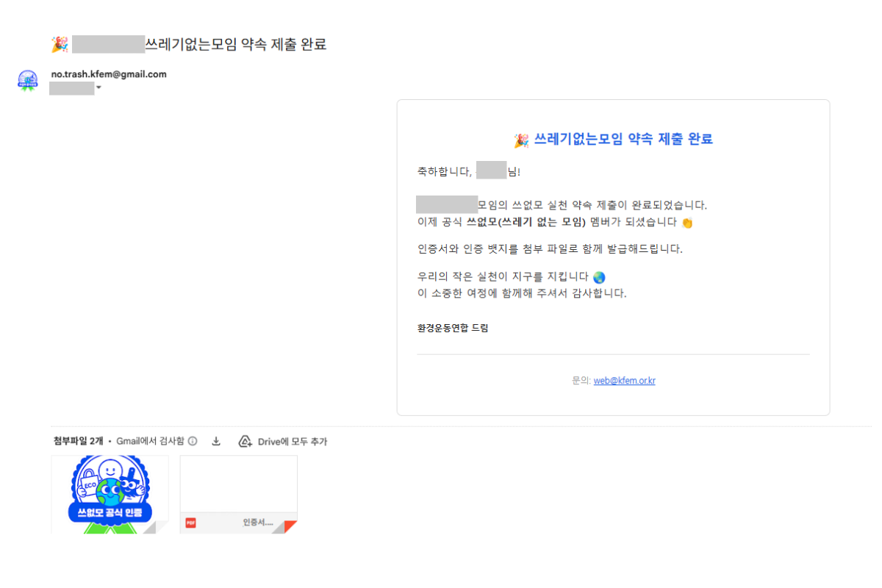Click the '환경운동연합 드림' signature text

pos(453,329)
